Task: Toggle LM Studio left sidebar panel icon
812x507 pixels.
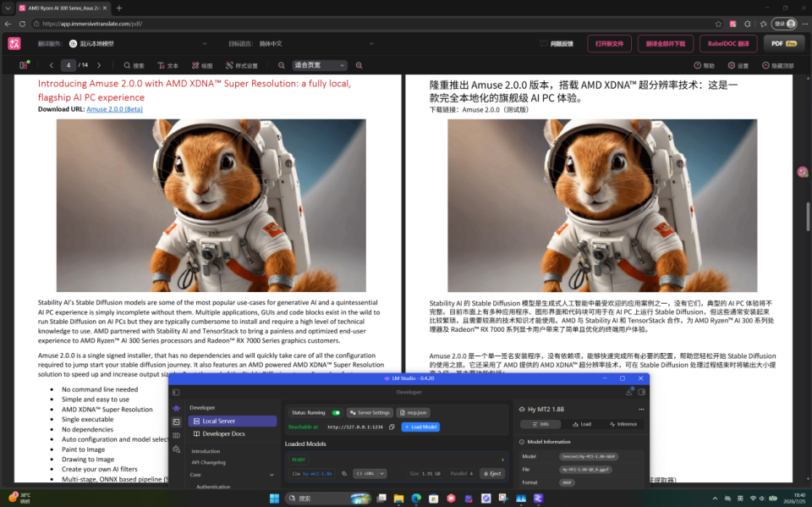Action: click(176, 393)
